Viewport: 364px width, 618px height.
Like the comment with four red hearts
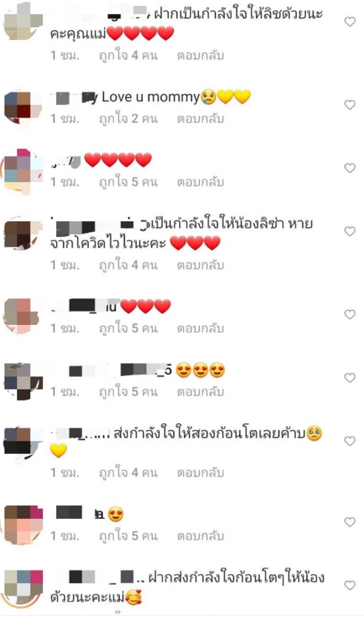[349, 168]
